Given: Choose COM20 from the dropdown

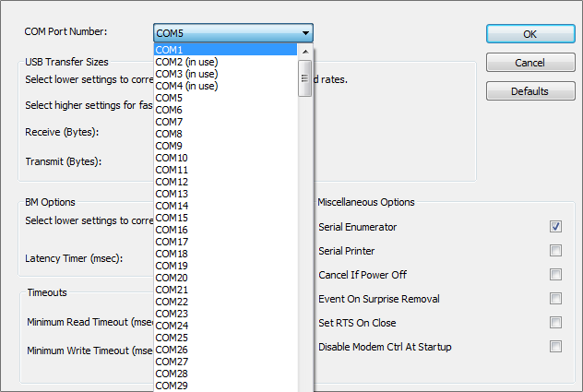Looking at the screenshot, I should coord(226,278).
